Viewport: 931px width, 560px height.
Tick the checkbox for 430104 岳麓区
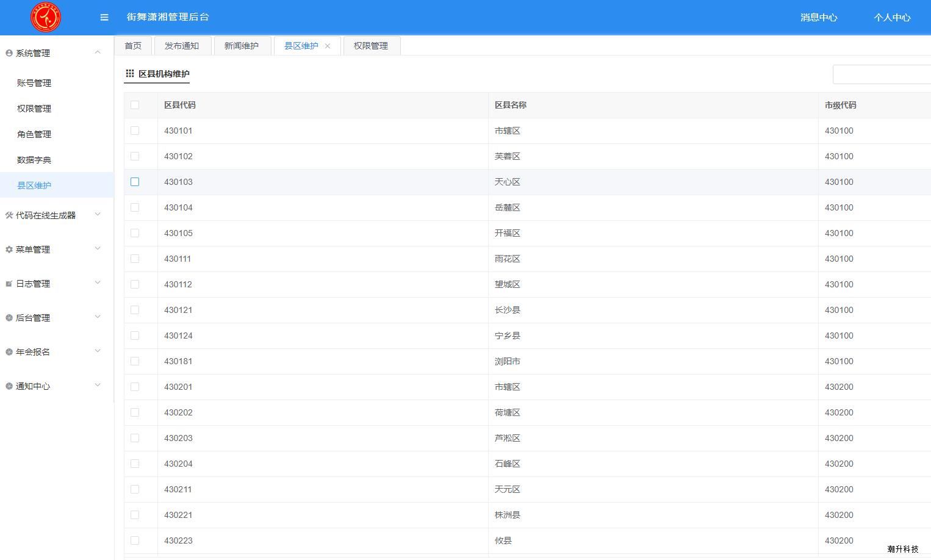(135, 207)
